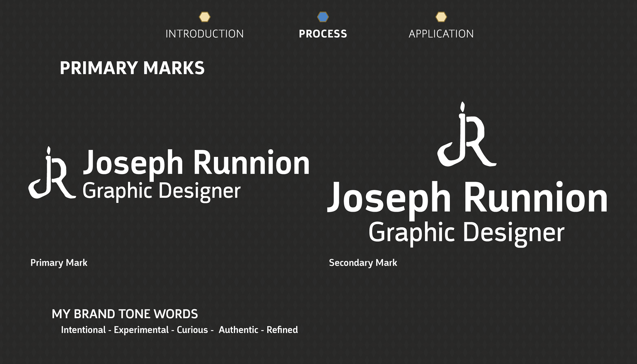The height and width of the screenshot is (364, 637).
Task: Click Graphic Designer text in the secondary mark
Action: click(x=466, y=233)
